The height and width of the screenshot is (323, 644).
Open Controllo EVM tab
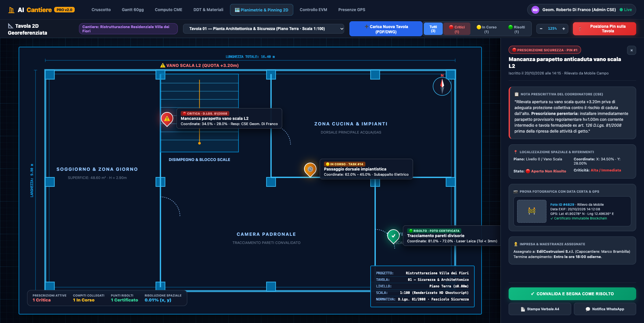point(314,10)
